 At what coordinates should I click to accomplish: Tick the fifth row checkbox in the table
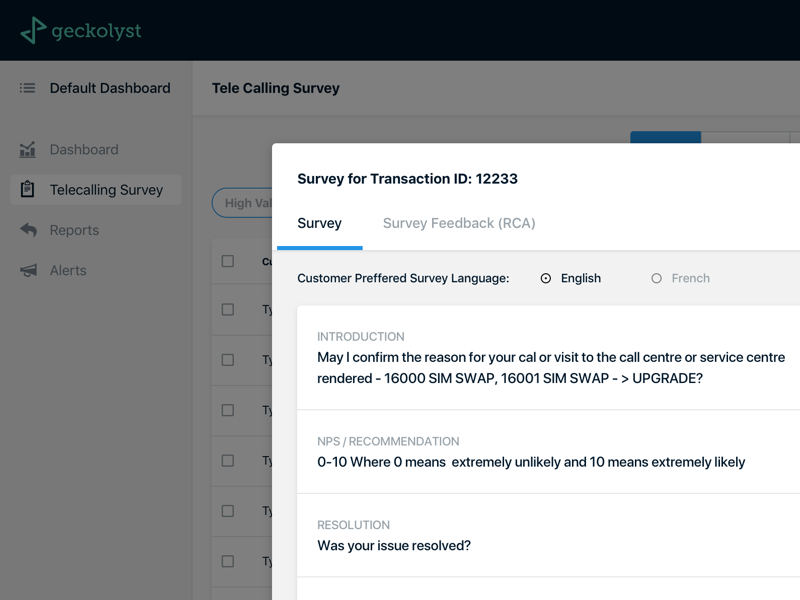click(x=228, y=511)
